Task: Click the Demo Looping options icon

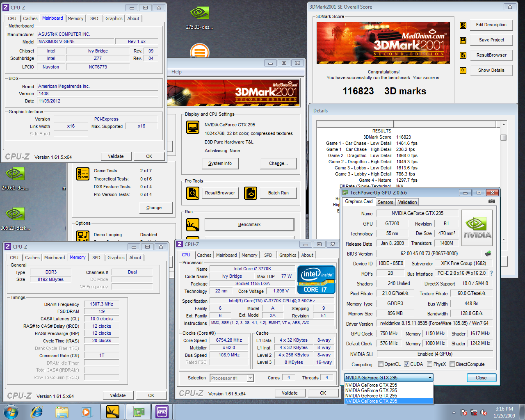Action: click(x=83, y=236)
